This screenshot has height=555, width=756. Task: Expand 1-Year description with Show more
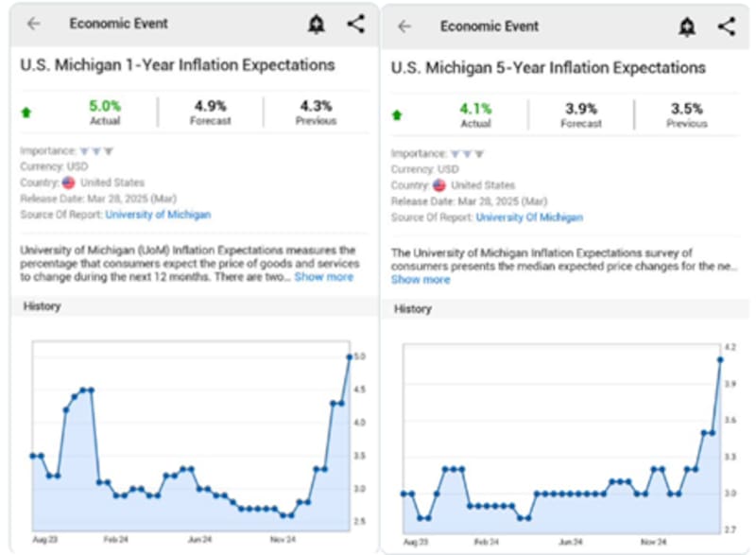pos(323,277)
